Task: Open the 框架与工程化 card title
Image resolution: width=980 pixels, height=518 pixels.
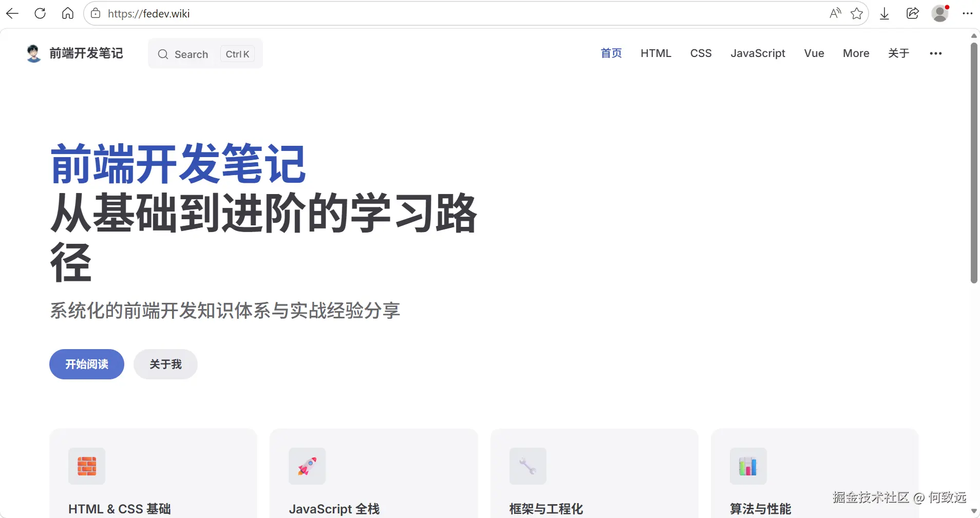Action: 546,509
